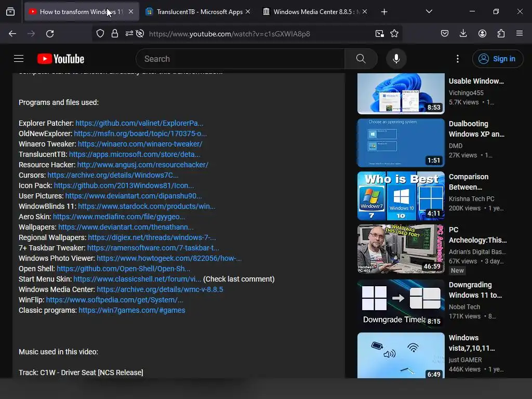The width and height of the screenshot is (532, 399).
Task: Click the address bar URL
Action: [229, 34]
